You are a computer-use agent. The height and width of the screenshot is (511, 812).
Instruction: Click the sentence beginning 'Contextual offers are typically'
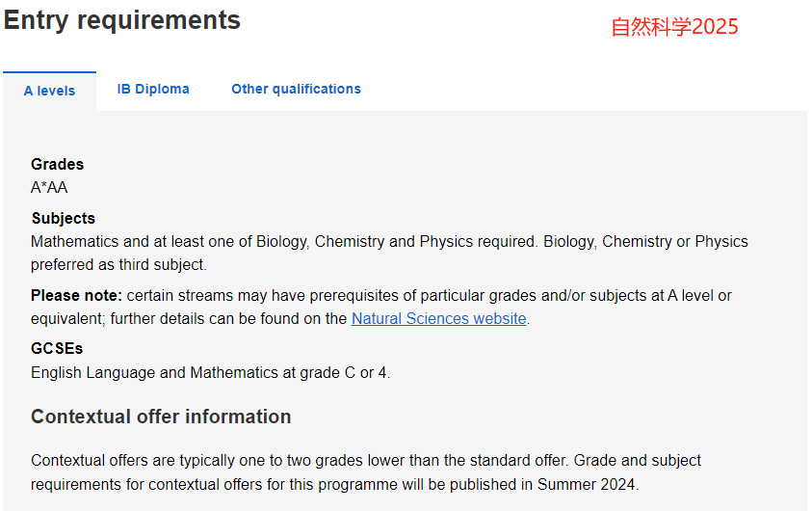(x=300, y=460)
